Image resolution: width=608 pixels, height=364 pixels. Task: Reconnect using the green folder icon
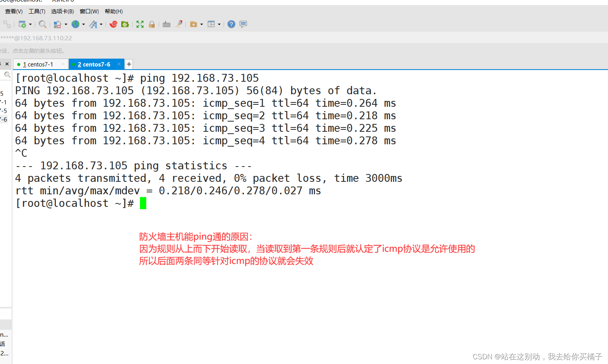click(x=125, y=24)
